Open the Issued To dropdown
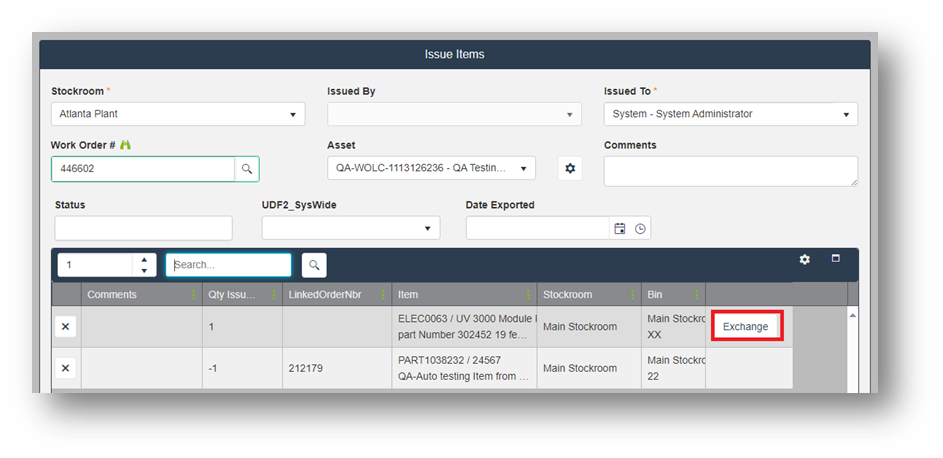 pyautogui.click(x=846, y=114)
